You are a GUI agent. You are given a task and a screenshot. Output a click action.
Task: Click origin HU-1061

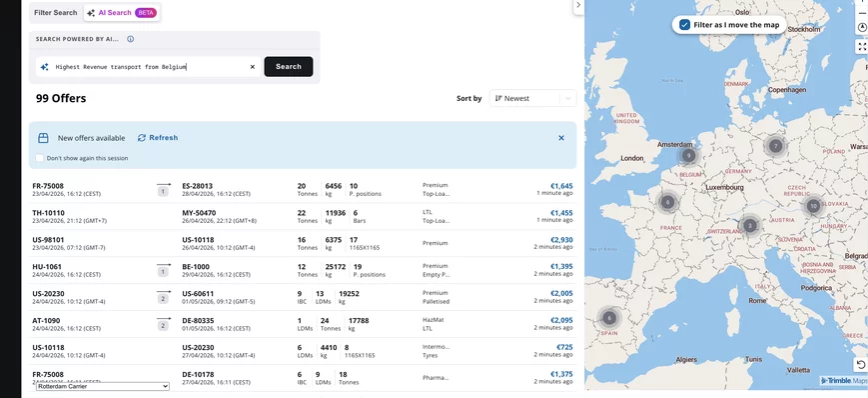pos(47,267)
